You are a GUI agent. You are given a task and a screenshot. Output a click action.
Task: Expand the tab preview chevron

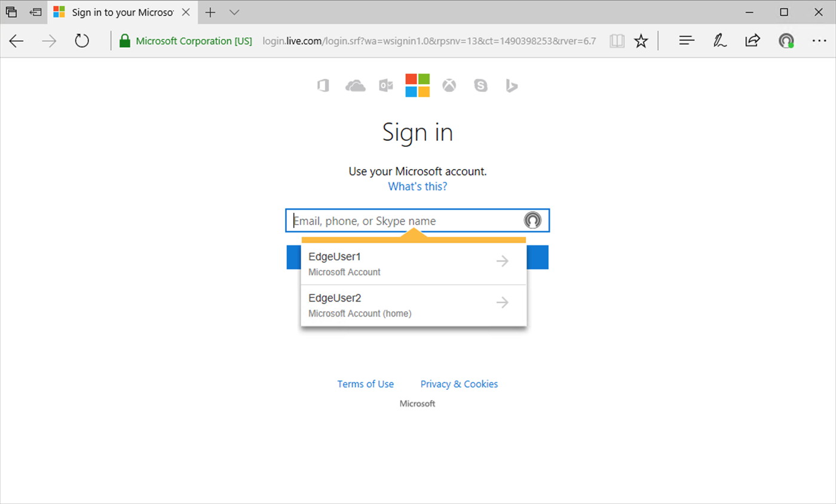(234, 12)
